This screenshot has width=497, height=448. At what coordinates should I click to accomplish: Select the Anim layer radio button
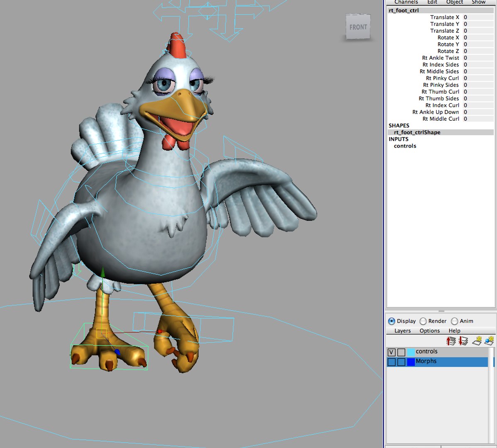[454, 321]
